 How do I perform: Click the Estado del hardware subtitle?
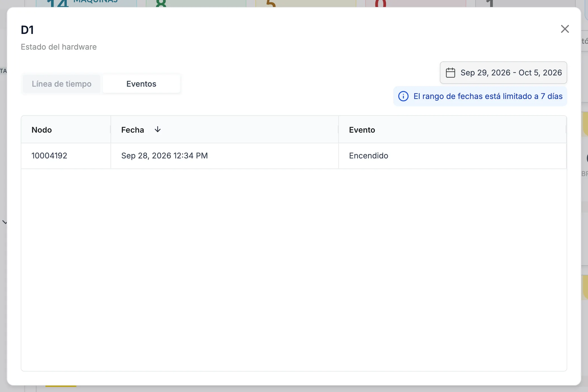(x=59, y=47)
